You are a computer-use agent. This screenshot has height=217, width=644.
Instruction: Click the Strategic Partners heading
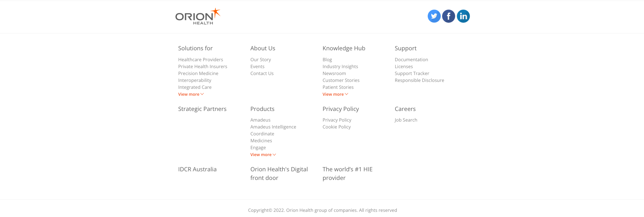202,109
